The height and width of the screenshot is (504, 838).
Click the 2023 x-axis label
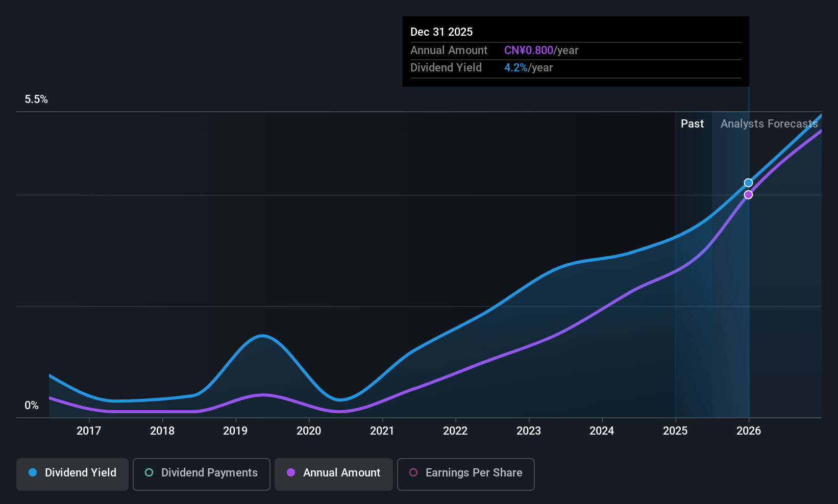coord(529,431)
